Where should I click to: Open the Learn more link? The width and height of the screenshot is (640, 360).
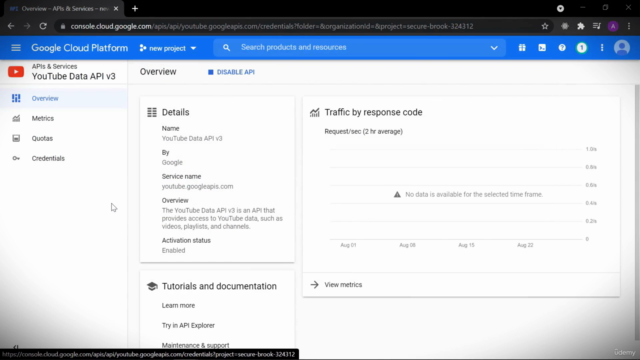(178, 305)
